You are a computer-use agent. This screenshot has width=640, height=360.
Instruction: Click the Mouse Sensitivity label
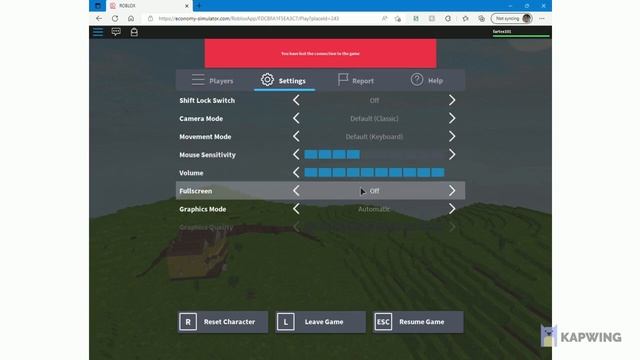(207, 155)
